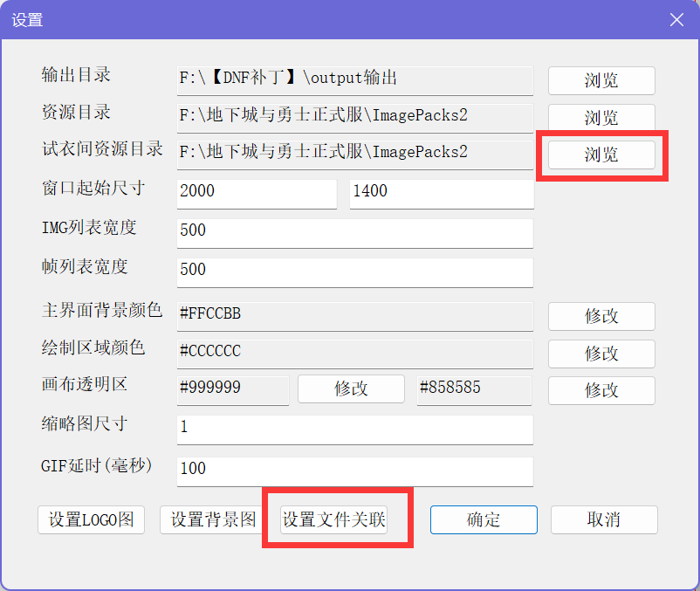Cancel dialog with 取消 button
The height and width of the screenshot is (591, 700).
click(604, 519)
